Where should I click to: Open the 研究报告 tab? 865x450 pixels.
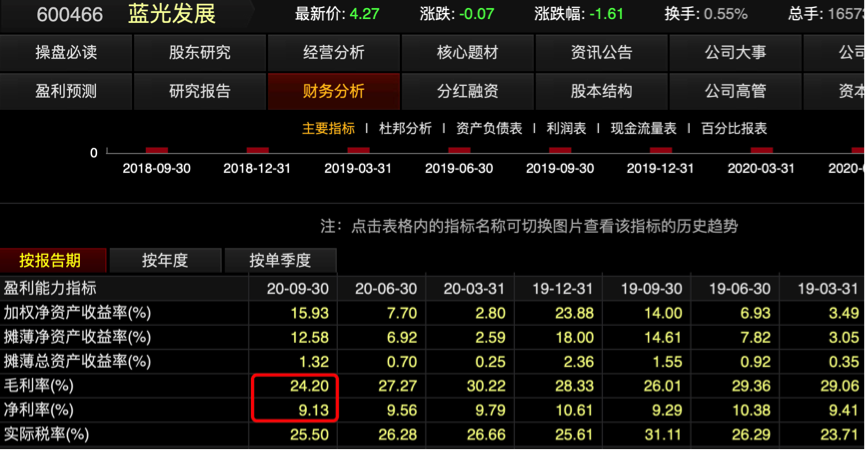click(200, 91)
